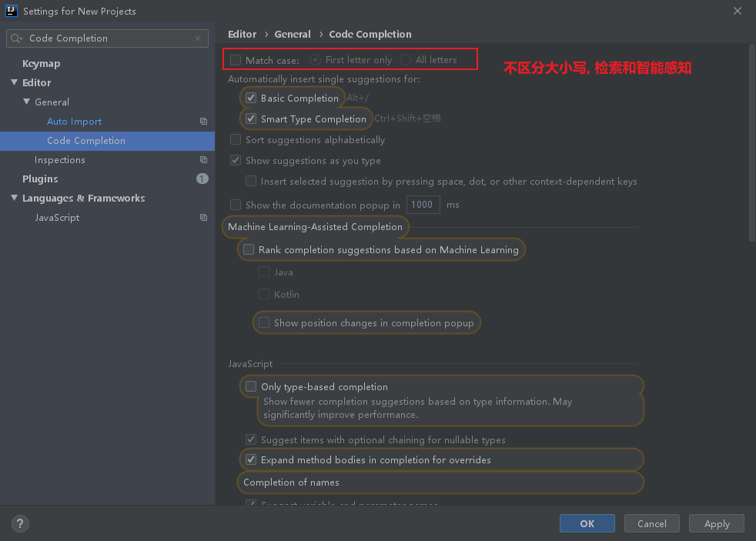Open the JavaScript settings page
756x541 pixels.
tap(57, 218)
